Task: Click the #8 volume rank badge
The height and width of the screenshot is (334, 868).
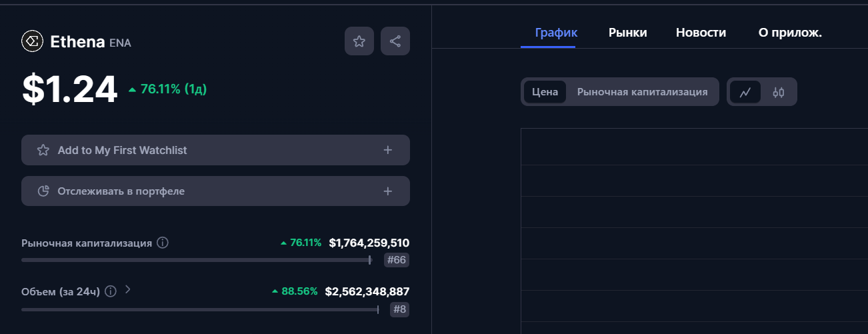Action: tap(399, 309)
